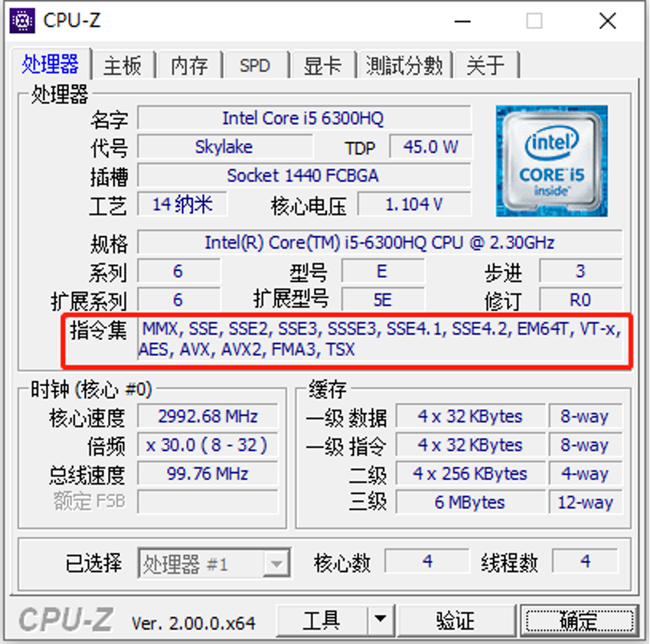Open the 显卡 tab
Image resolution: width=650 pixels, height=644 pixels.
[322, 66]
